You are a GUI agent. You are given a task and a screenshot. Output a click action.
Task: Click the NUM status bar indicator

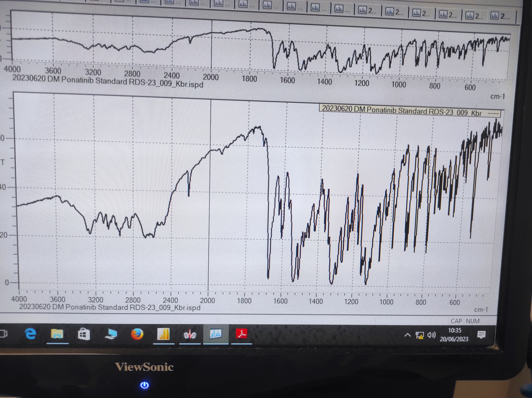click(473, 321)
